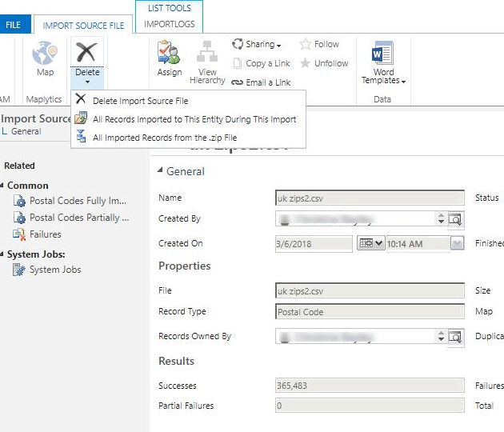Viewport: 504px width, 432px height.
Task: Open Created On calendar picker
Action: [370, 243]
